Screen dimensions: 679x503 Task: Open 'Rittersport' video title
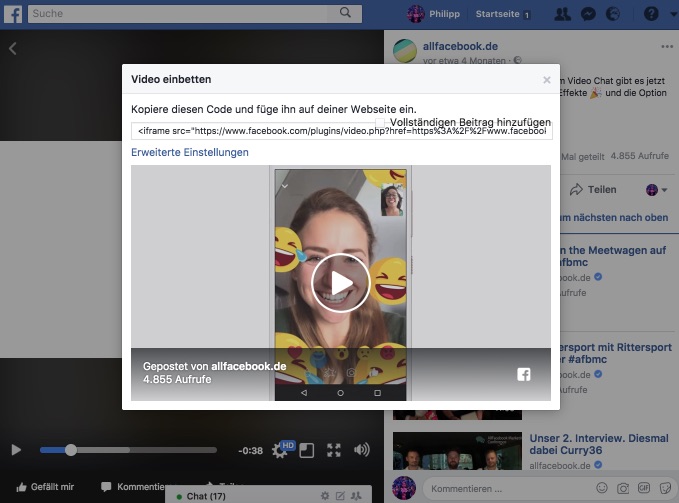point(616,353)
